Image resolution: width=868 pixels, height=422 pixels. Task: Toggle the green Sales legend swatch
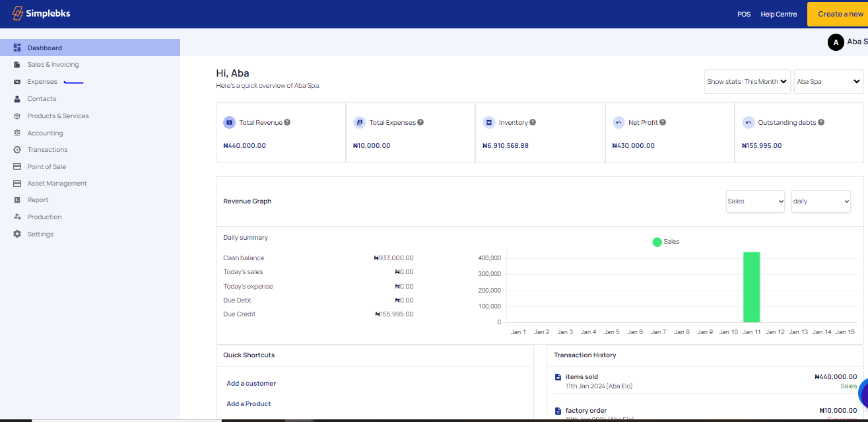click(x=657, y=242)
